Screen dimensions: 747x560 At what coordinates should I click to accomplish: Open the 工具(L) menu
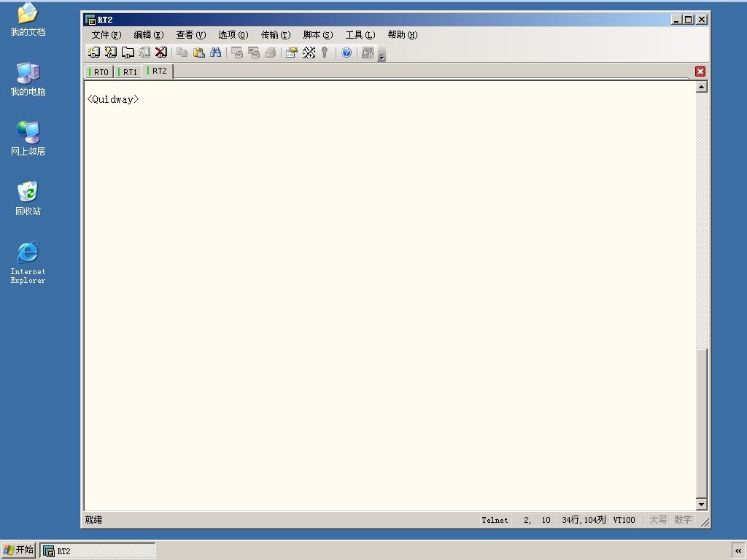(x=360, y=35)
